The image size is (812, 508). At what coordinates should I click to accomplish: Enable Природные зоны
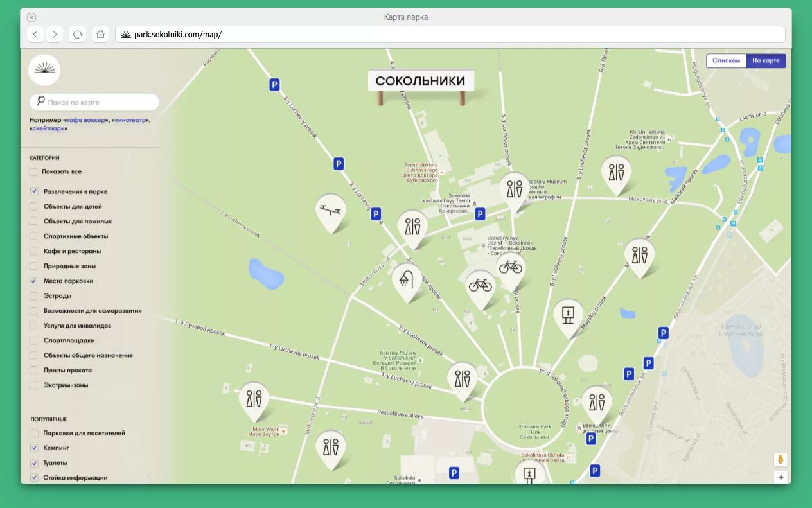[x=33, y=266]
